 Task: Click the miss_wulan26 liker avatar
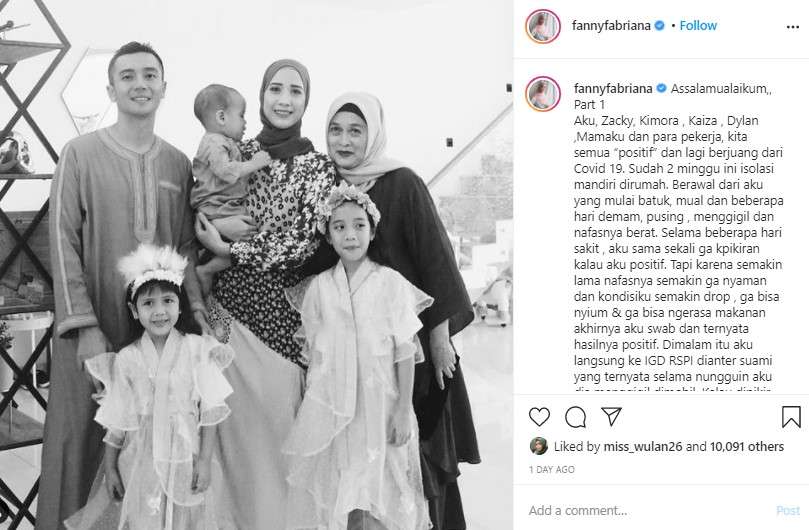(539, 446)
